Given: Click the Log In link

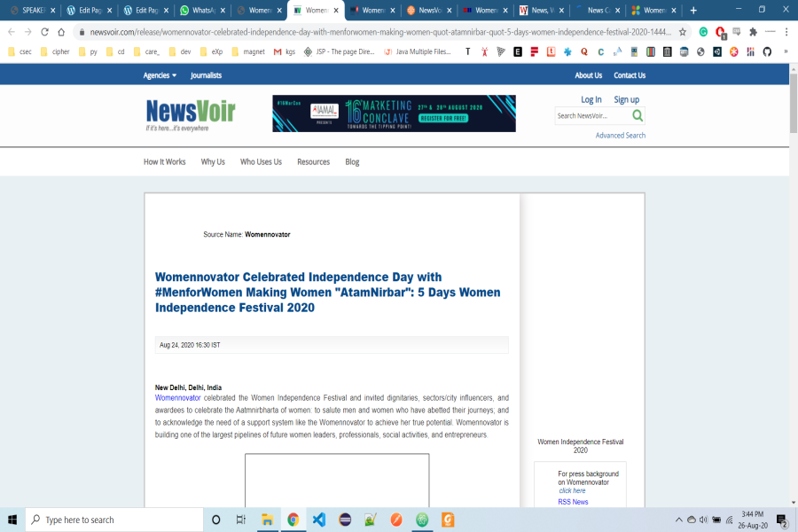Looking at the screenshot, I should pyautogui.click(x=591, y=99).
